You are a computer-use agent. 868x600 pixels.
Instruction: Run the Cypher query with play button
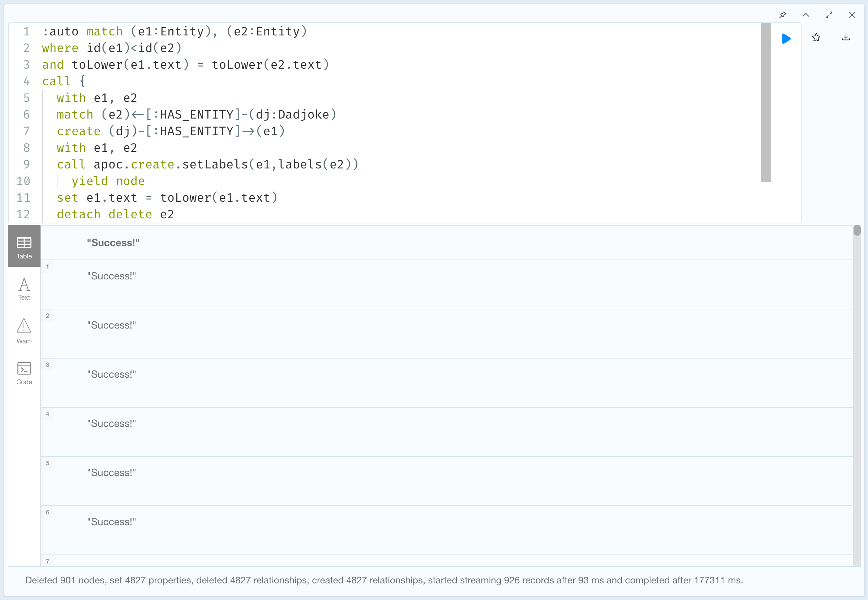786,38
